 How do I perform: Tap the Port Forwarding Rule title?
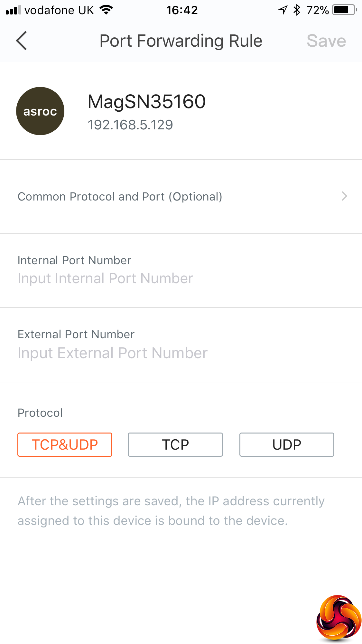coord(181,41)
